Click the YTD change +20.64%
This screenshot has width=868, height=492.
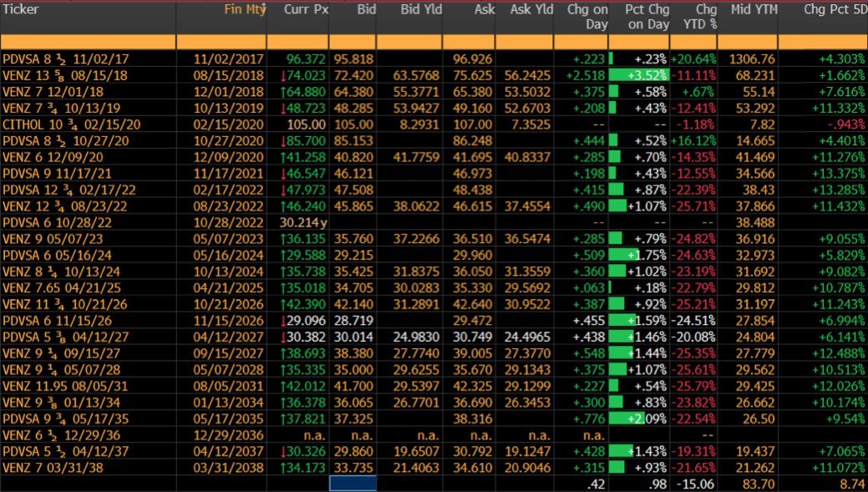693,59
